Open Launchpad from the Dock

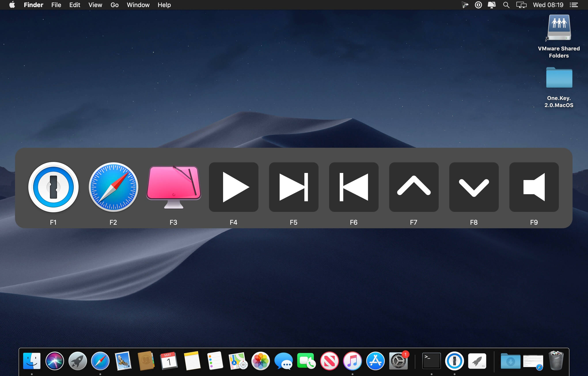point(78,361)
